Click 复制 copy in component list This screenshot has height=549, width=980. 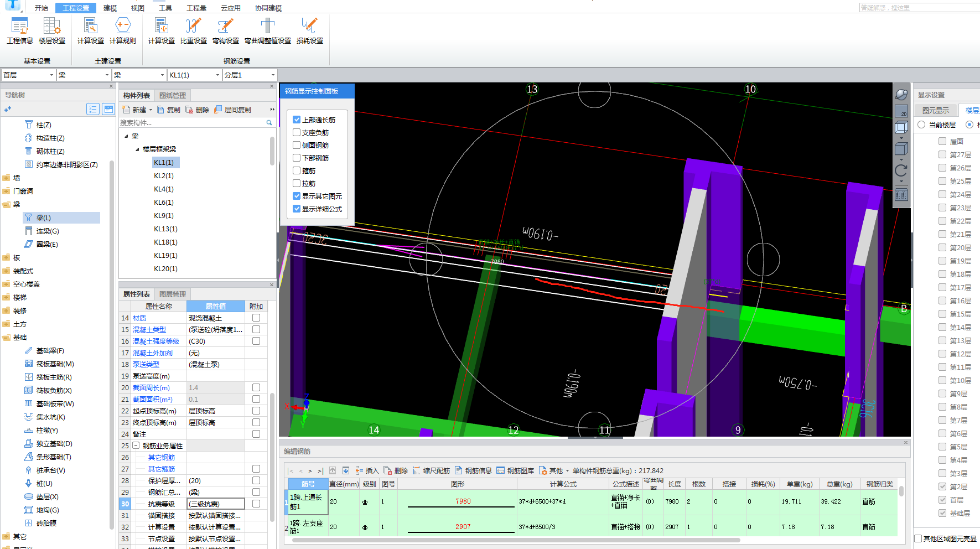pos(169,110)
